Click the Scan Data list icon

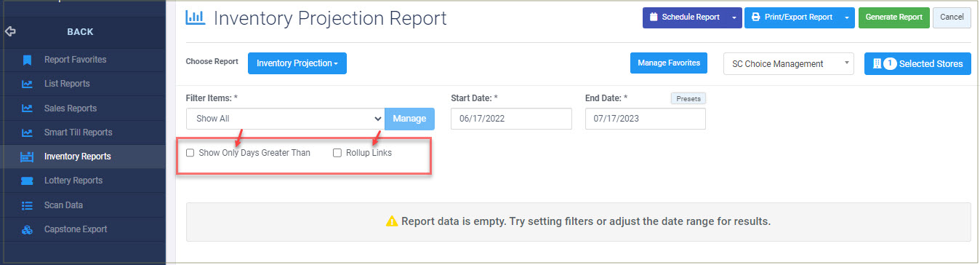[x=27, y=205]
